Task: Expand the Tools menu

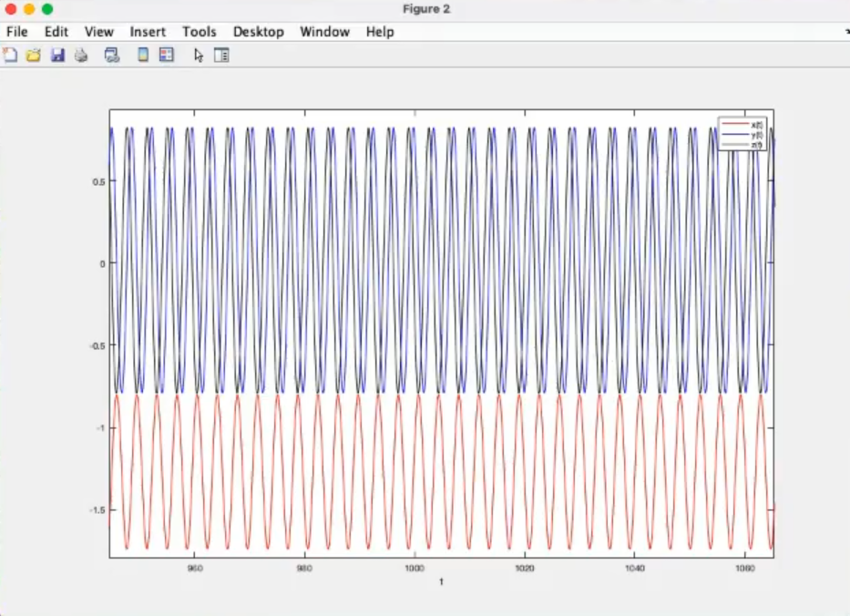Action: 199,32
